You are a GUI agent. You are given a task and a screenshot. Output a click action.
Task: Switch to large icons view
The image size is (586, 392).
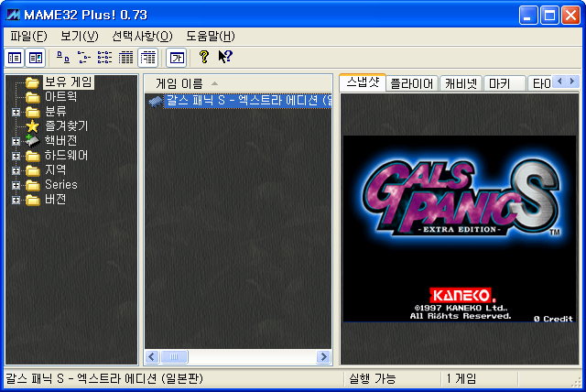[x=63, y=58]
